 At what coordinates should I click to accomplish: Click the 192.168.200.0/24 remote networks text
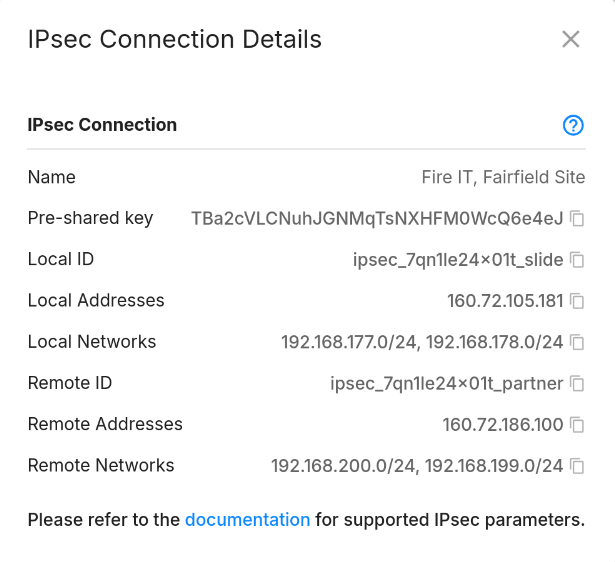[x=343, y=466]
